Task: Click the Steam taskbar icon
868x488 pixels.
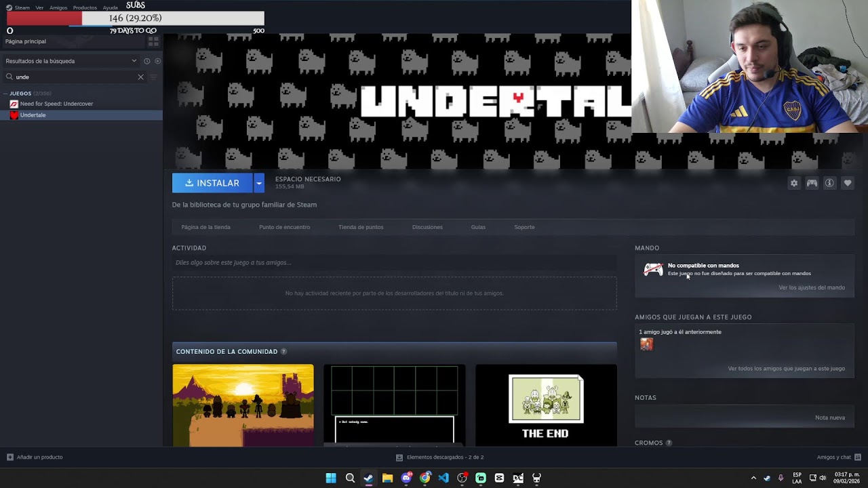Action: pyautogui.click(x=368, y=478)
